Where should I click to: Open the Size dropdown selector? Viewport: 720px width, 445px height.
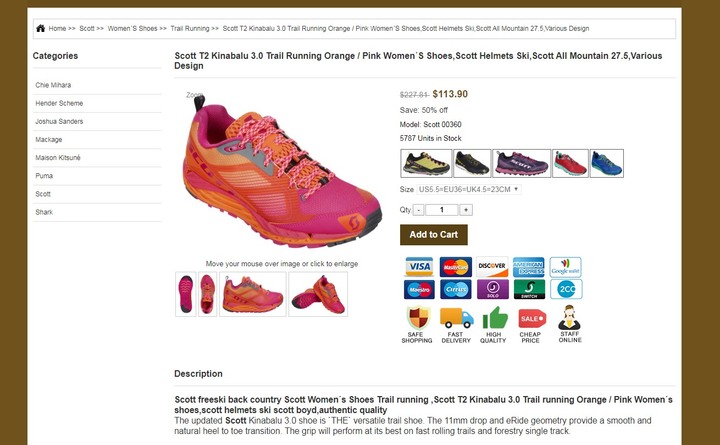point(469,189)
